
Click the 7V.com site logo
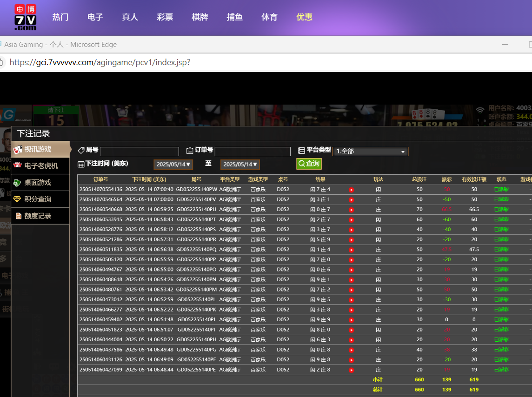click(25, 18)
